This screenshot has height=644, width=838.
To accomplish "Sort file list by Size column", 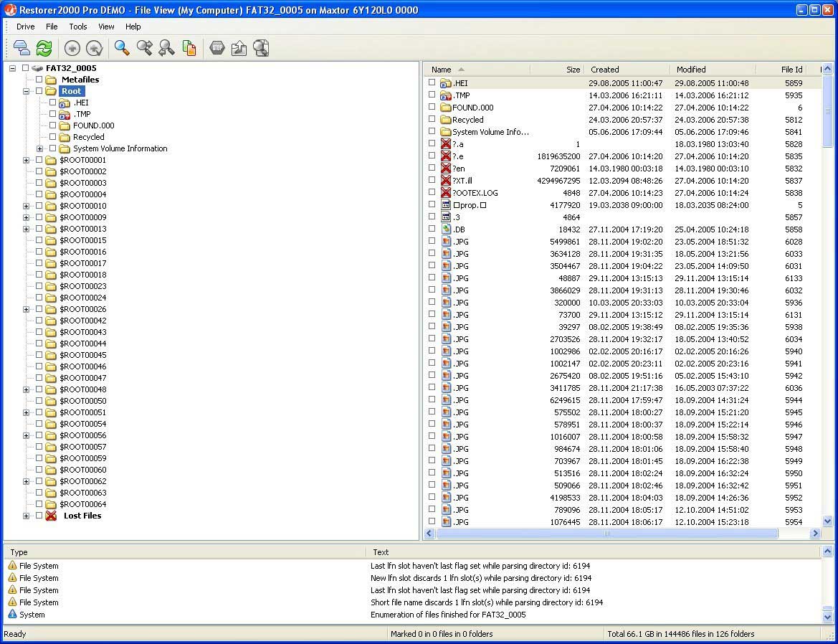I will [x=557, y=70].
